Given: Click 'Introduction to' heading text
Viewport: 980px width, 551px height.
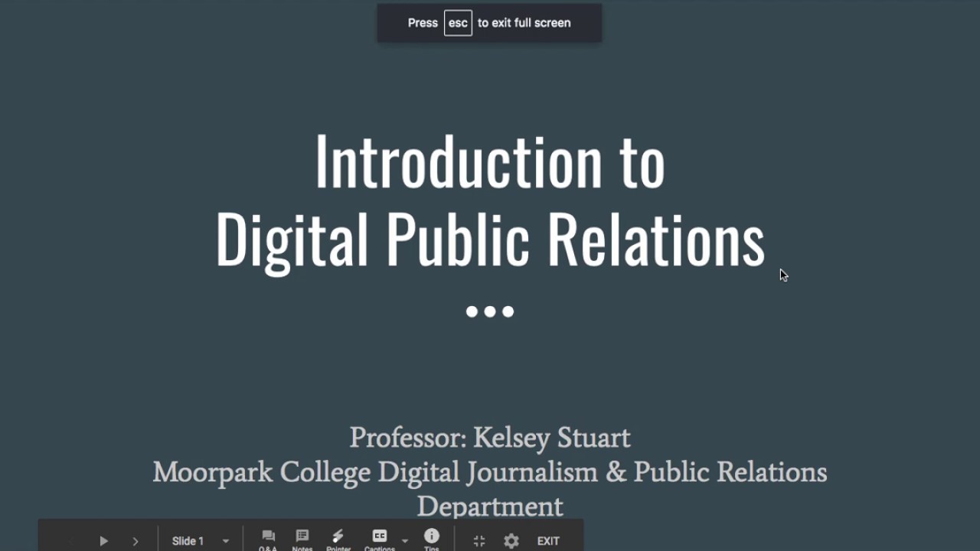Looking at the screenshot, I should coord(490,162).
